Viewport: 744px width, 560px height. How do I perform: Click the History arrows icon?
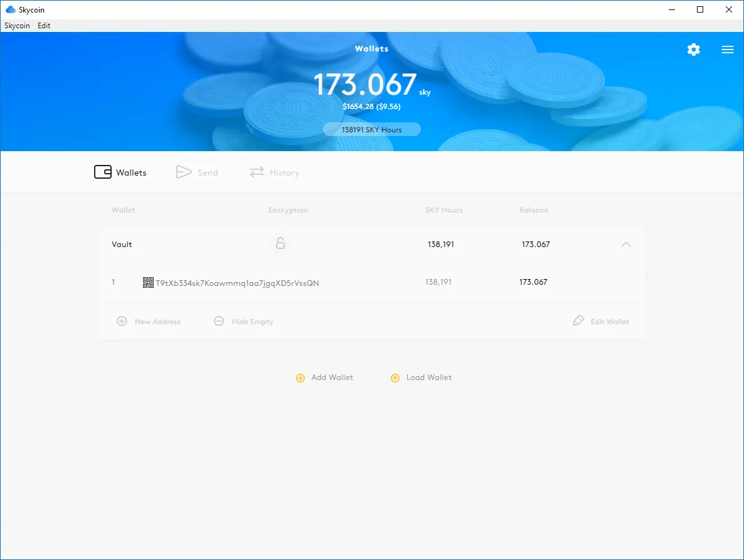(257, 172)
